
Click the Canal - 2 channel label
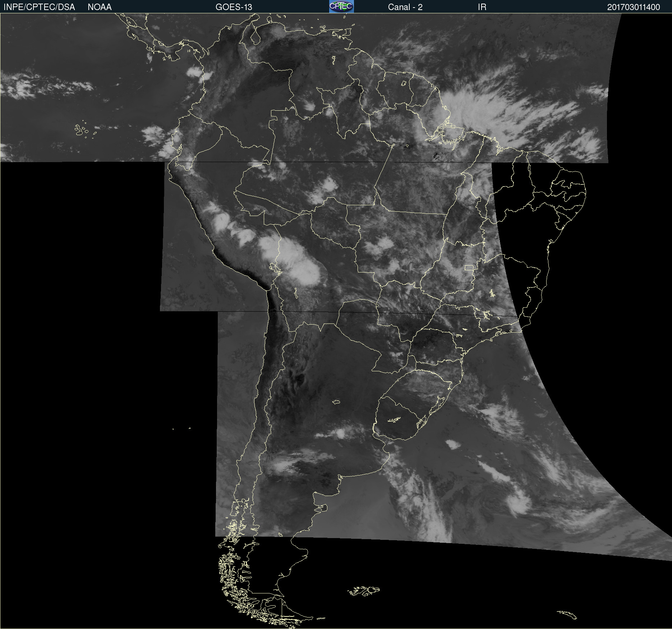pyautogui.click(x=405, y=7)
